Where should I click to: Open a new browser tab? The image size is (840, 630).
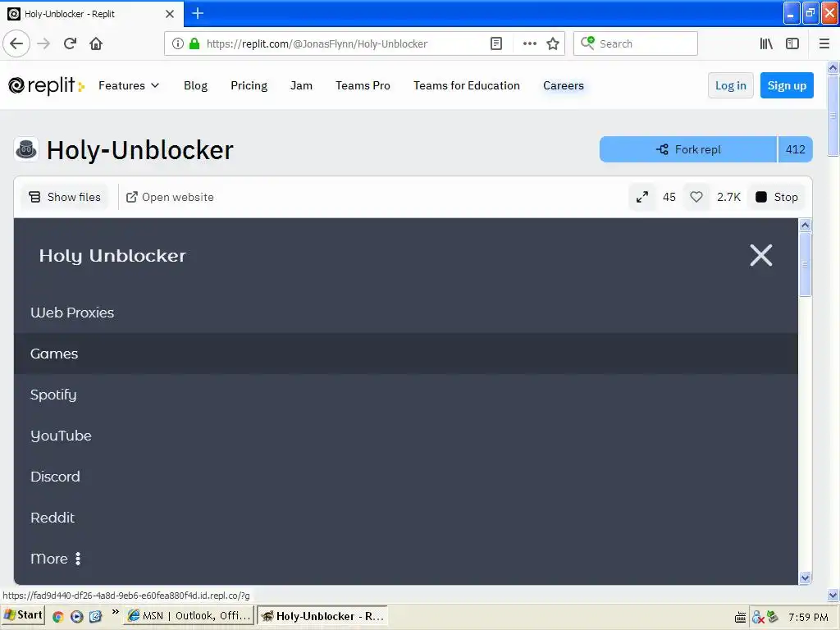click(x=198, y=13)
